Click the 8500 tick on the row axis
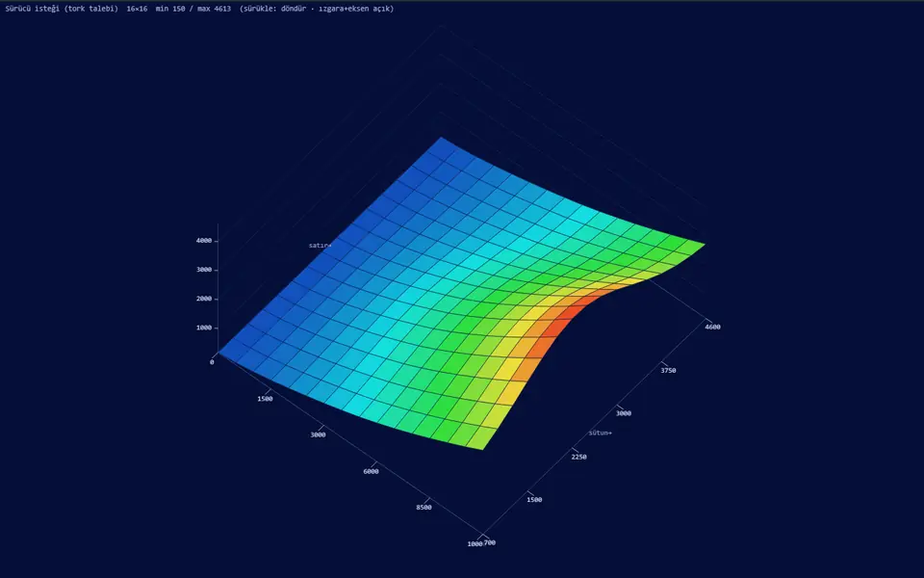The height and width of the screenshot is (578, 924). tap(423, 508)
